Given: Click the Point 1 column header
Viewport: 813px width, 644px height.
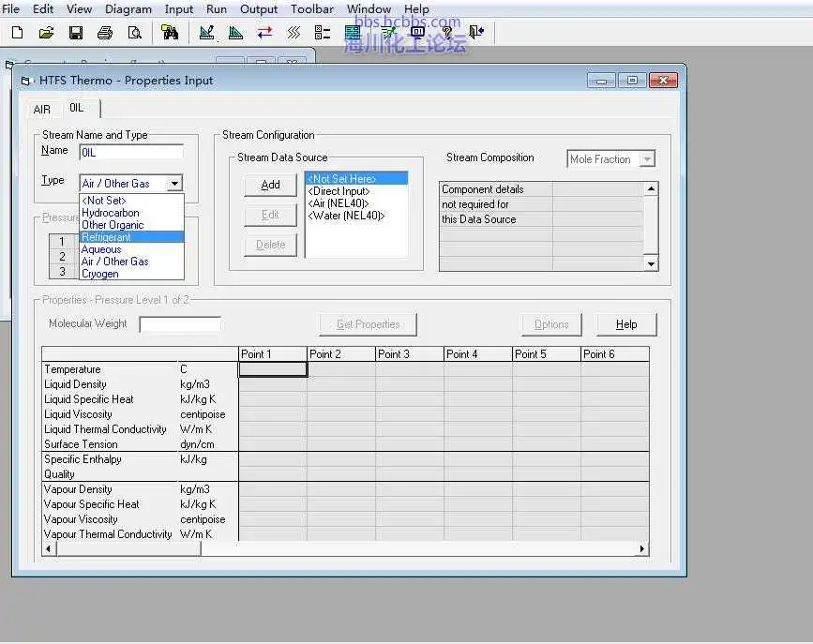Looking at the screenshot, I should tap(273, 354).
